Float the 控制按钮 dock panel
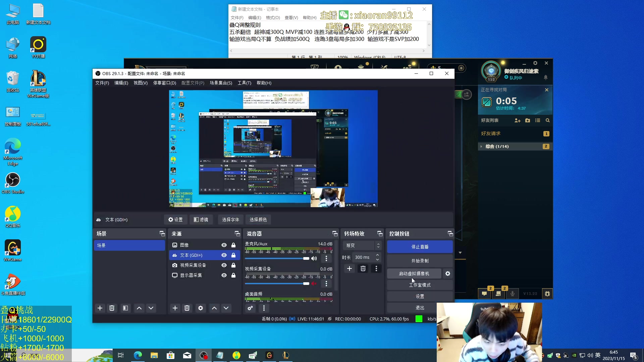644x362 pixels. [450, 234]
